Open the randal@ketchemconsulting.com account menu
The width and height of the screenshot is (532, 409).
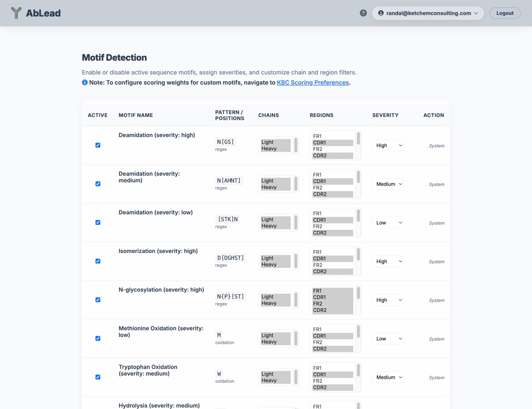coord(428,13)
